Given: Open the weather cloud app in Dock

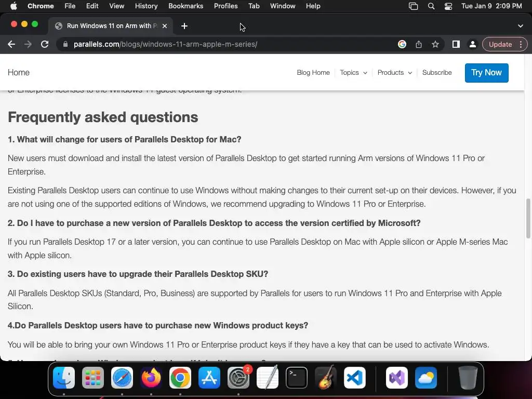Looking at the screenshot, I should point(426,378).
